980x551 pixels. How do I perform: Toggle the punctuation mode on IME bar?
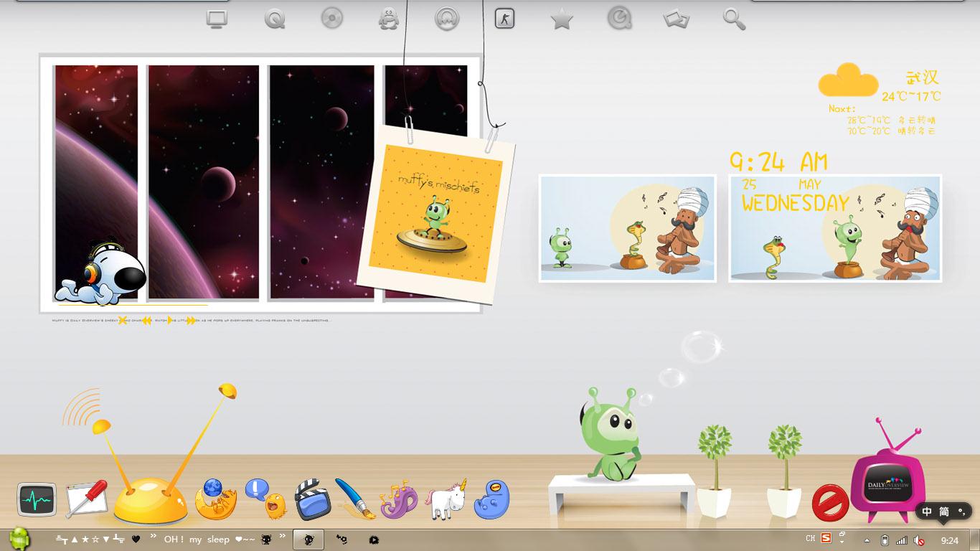click(961, 512)
